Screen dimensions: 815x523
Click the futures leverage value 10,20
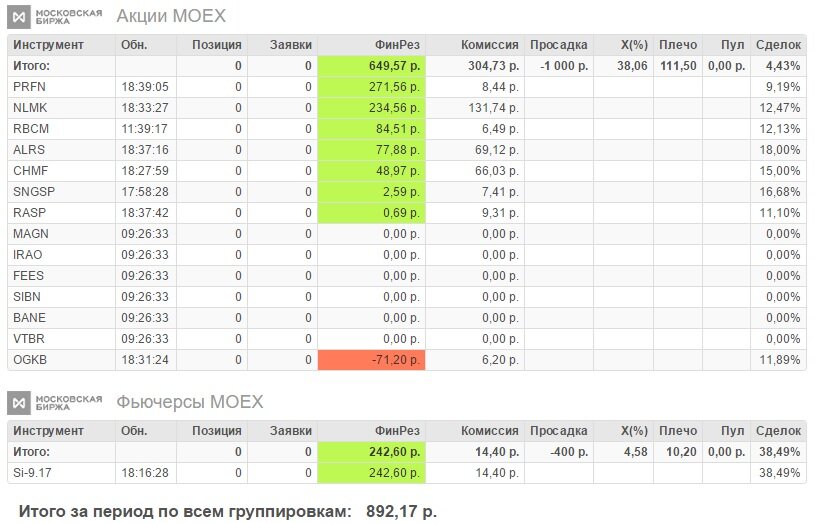681,452
